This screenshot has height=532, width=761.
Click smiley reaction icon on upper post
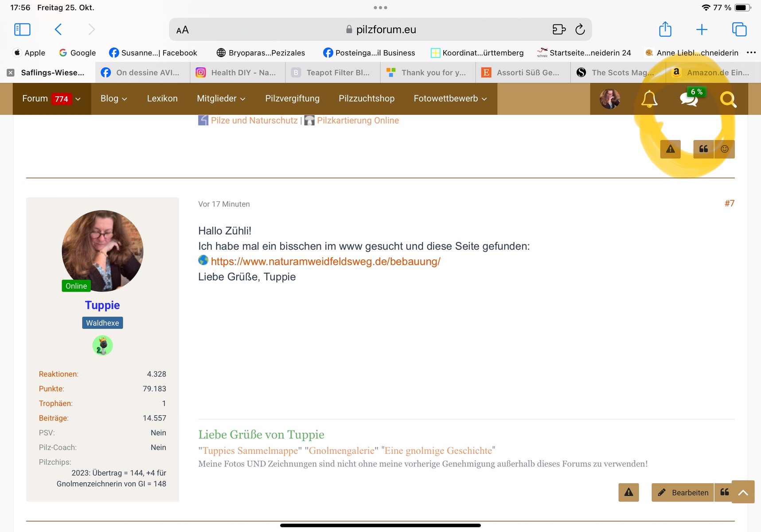point(725,149)
